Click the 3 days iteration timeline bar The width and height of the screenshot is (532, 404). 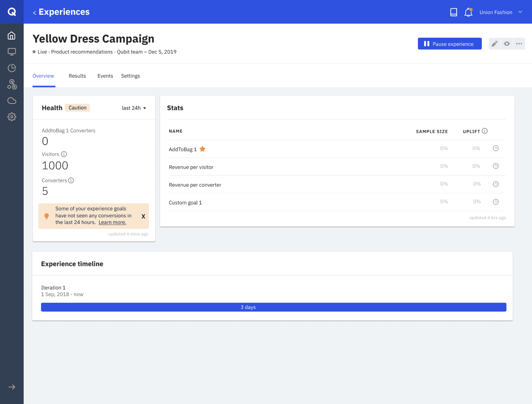click(x=274, y=307)
